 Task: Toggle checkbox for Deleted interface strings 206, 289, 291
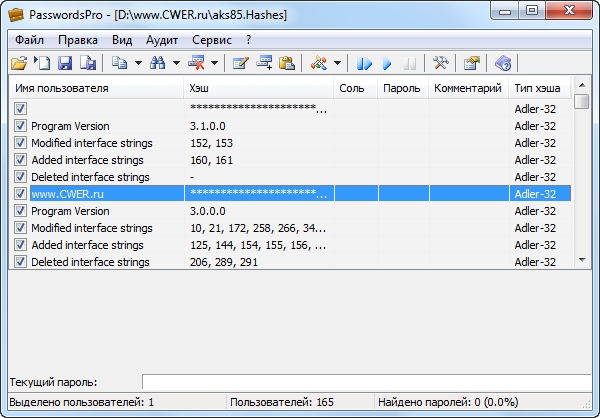[21, 262]
